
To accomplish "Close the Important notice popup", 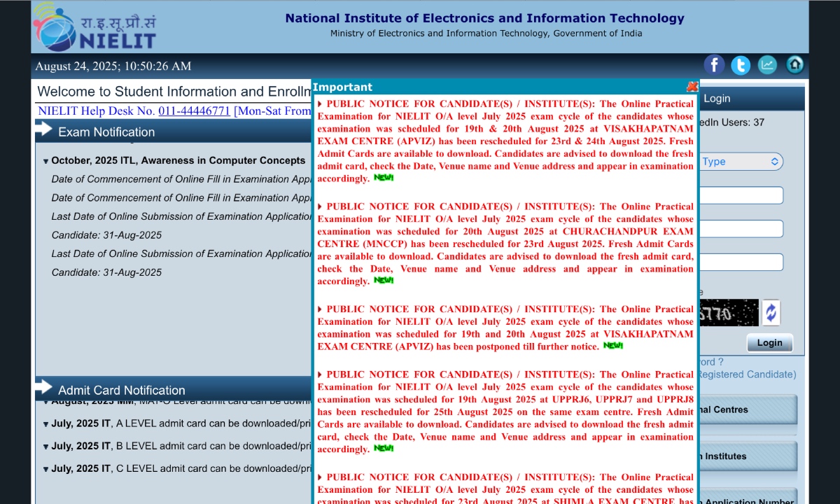I will coord(692,87).
